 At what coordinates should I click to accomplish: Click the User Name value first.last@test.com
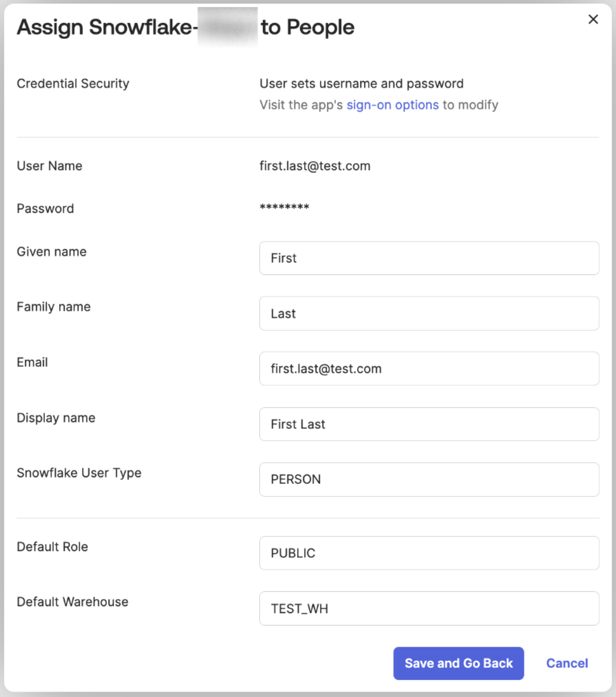315,166
